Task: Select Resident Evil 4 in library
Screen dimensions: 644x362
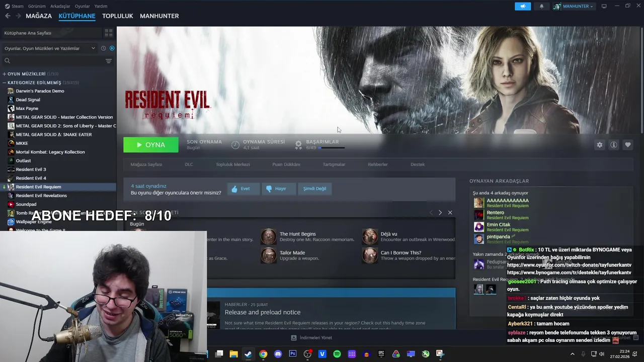Action: point(31,178)
